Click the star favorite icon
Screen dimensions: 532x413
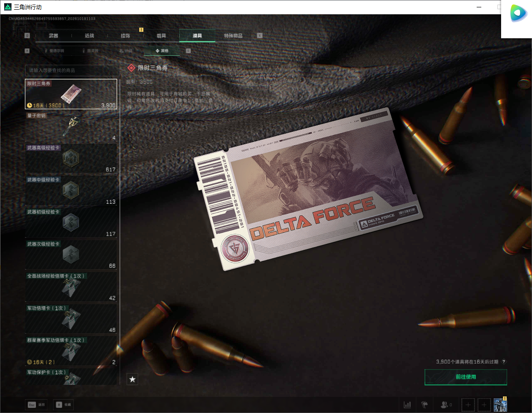tap(132, 379)
